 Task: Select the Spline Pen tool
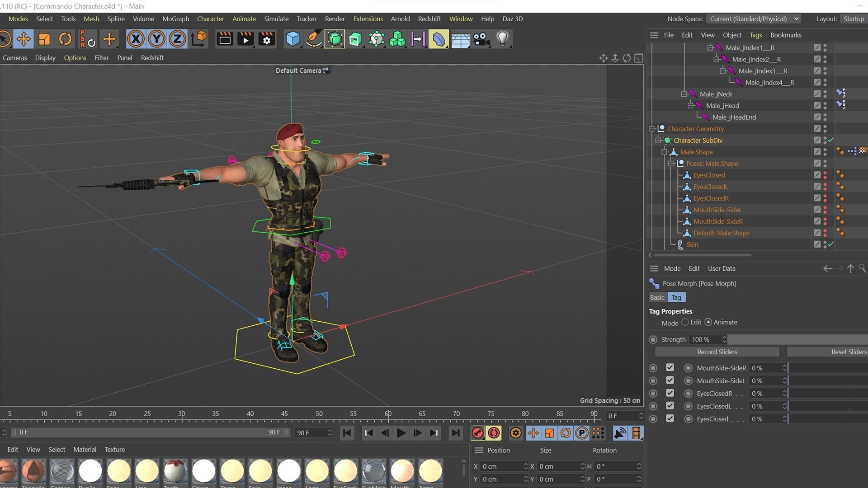314,39
